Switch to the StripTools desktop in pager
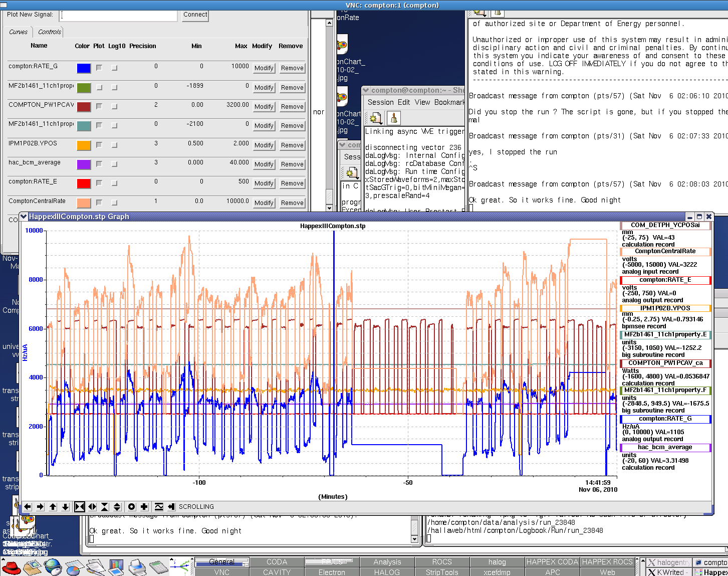The width and height of the screenshot is (728, 576). pyautogui.click(x=442, y=572)
